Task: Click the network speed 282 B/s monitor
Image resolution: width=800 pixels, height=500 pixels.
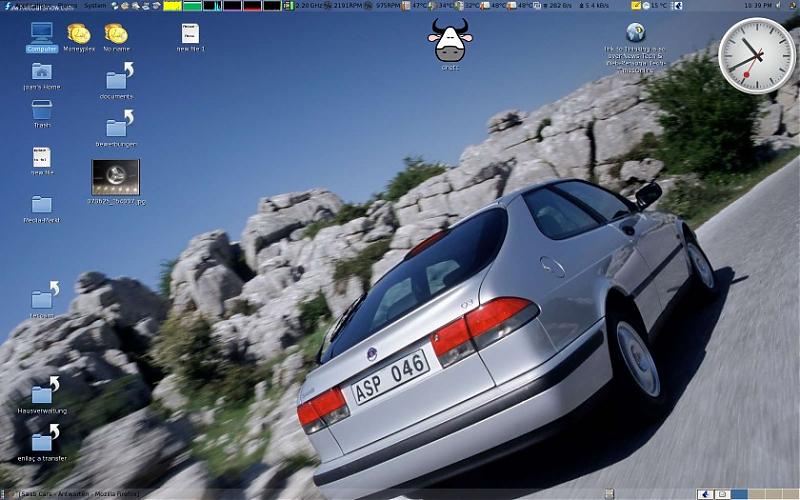Action: (x=554, y=6)
